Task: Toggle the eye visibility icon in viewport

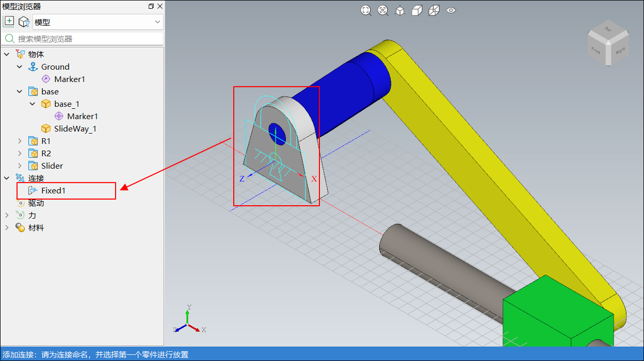Action: (x=451, y=10)
